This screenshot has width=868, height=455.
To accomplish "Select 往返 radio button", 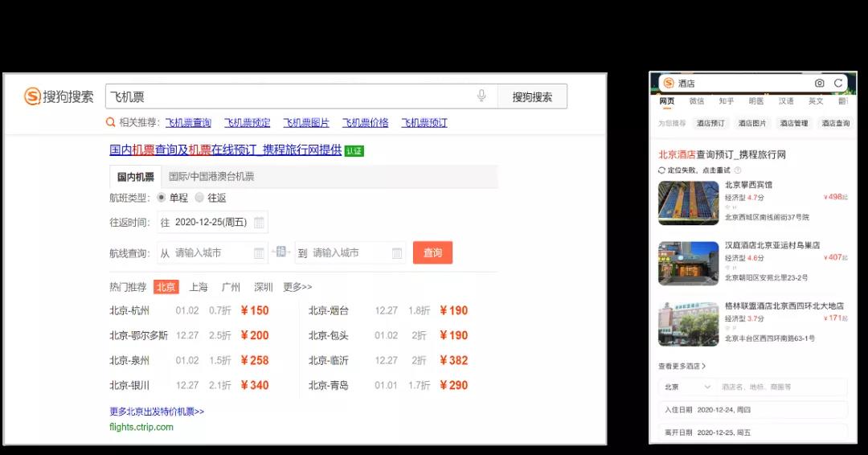I will point(199,197).
